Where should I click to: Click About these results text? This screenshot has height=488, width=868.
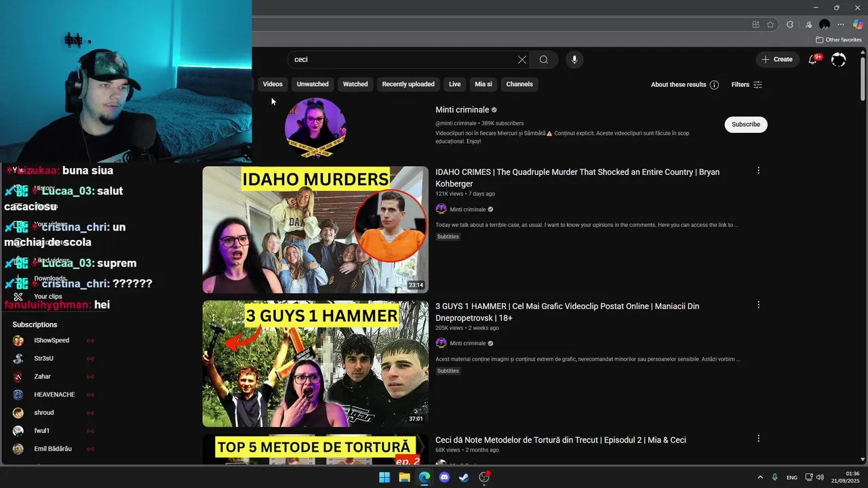(x=679, y=85)
